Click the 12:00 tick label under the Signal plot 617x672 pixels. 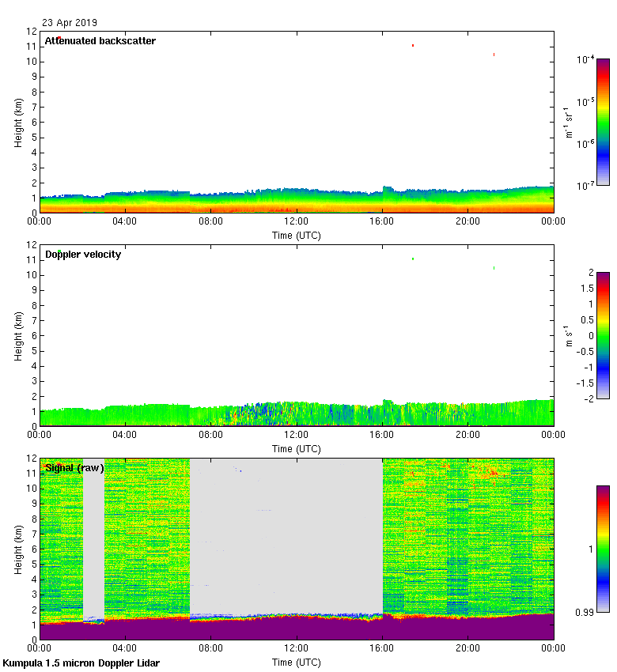tap(297, 647)
